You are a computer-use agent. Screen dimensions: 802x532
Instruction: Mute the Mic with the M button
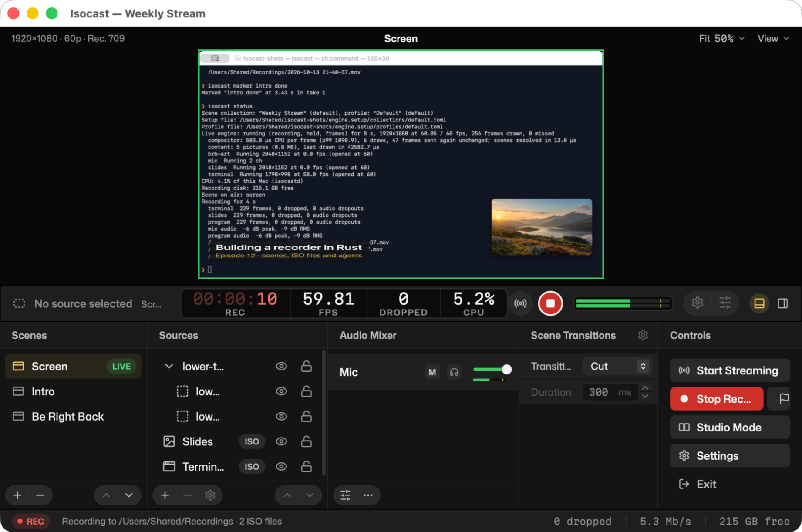click(x=432, y=372)
